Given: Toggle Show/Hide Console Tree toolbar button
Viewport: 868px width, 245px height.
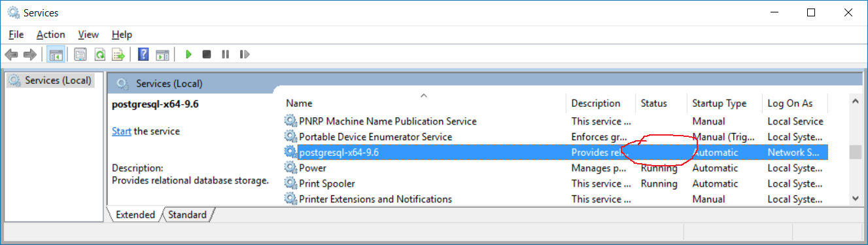Looking at the screenshot, I should 56,54.
